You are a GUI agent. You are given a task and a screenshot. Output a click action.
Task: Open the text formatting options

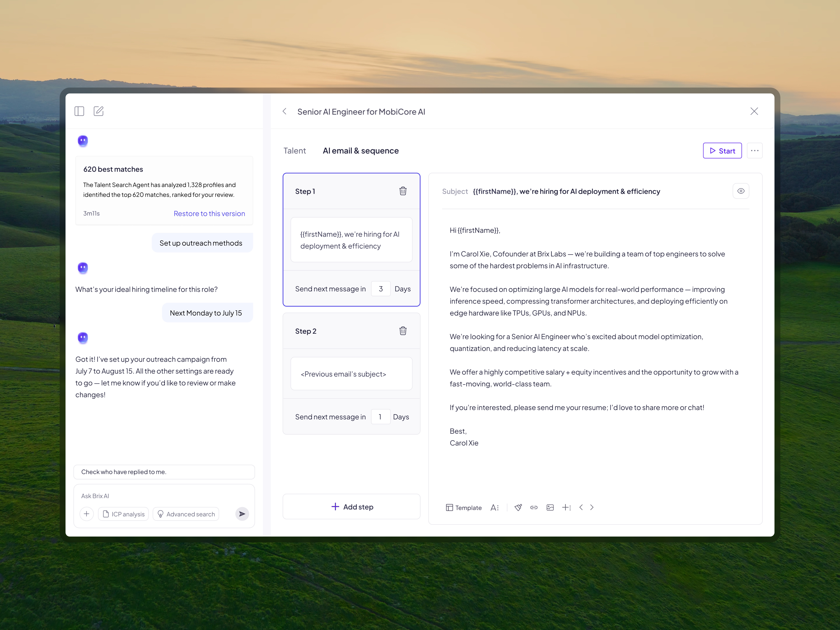click(x=494, y=507)
